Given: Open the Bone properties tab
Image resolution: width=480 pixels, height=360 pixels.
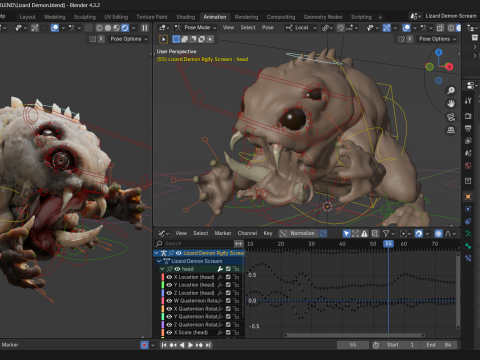Looking at the screenshot, I should coord(468,246).
